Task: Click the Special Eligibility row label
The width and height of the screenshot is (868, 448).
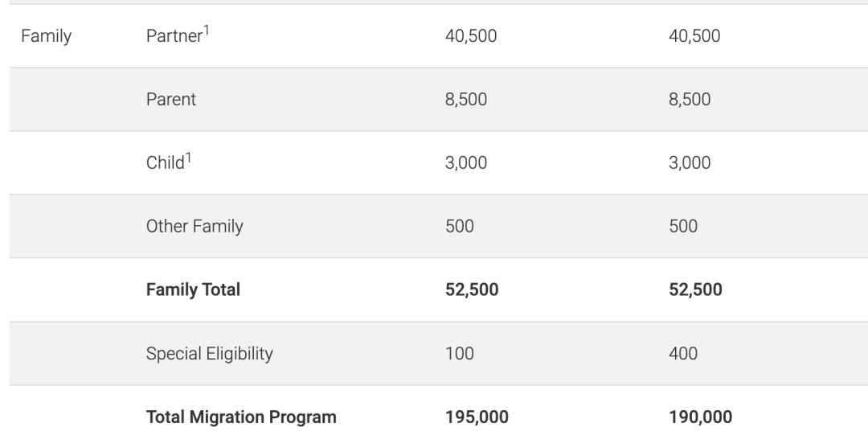Action: point(210,354)
